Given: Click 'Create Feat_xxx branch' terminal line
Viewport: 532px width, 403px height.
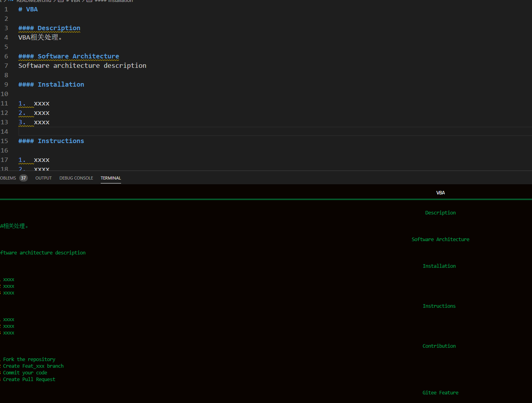Looking at the screenshot, I should pos(33,366).
